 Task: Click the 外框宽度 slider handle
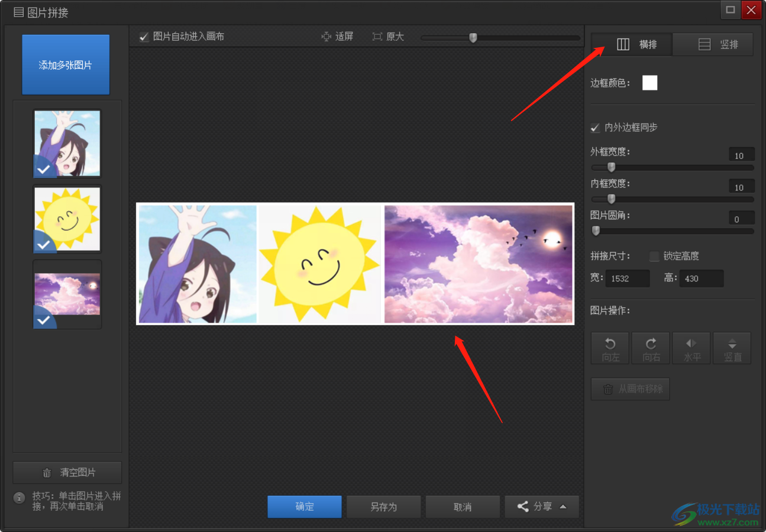(611, 167)
